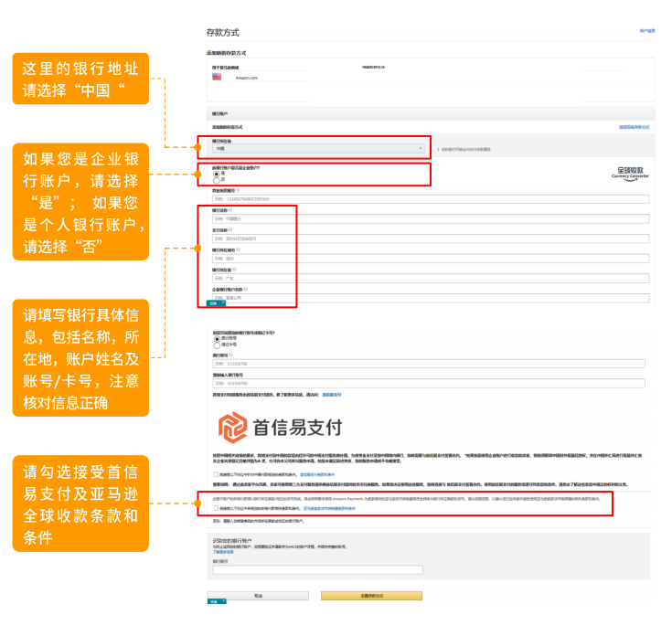Click the 选择现有存款方式 link

pos(634,127)
